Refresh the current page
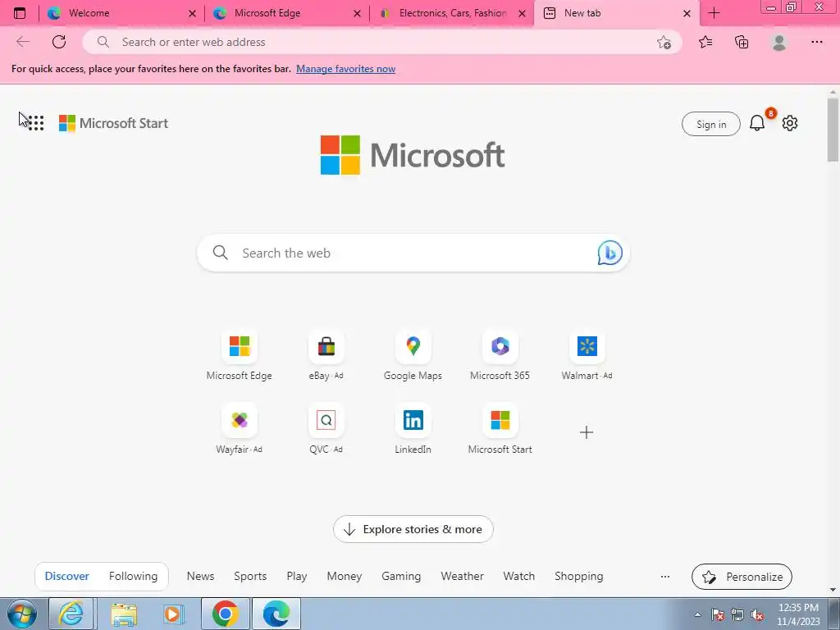Image resolution: width=840 pixels, height=630 pixels. (x=59, y=42)
